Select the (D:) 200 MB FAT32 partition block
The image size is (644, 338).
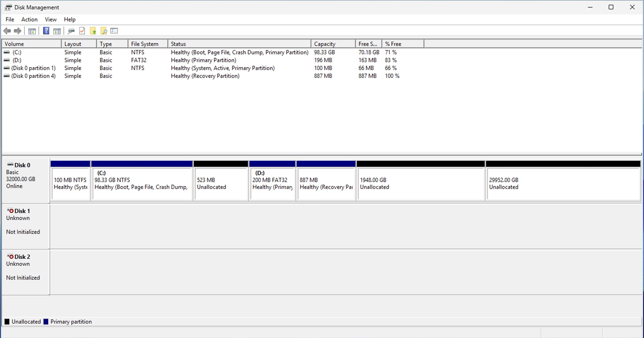pos(272,180)
